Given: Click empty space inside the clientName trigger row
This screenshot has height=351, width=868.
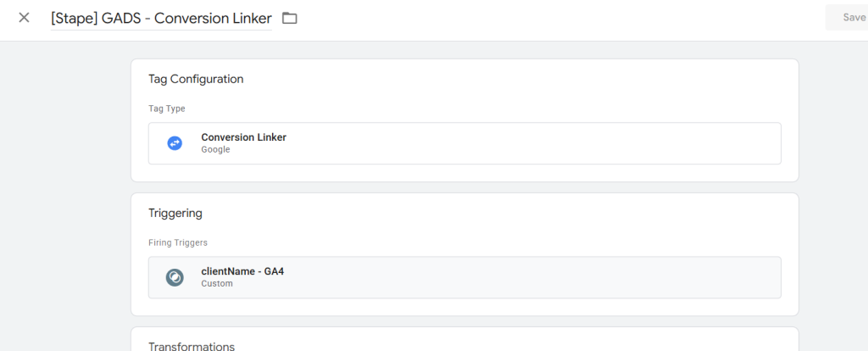Looking at the screenshot, I should (x=526, y=277).
